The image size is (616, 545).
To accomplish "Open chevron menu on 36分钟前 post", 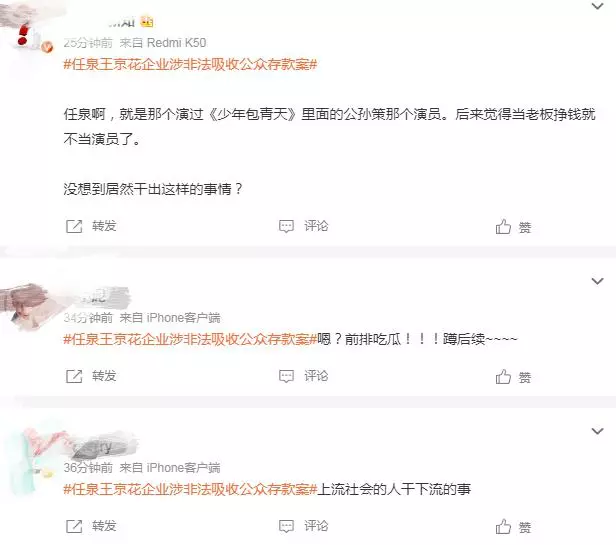I will [597, 431].
